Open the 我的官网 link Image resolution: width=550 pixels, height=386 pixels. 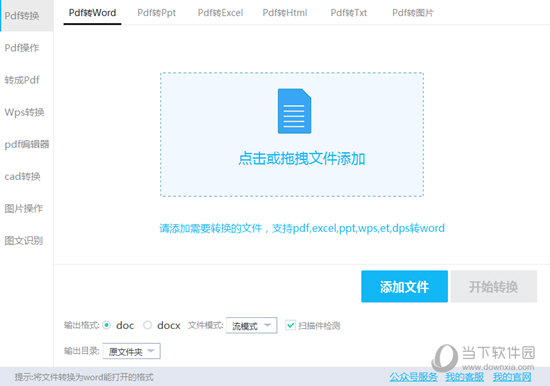coord(512,377)
